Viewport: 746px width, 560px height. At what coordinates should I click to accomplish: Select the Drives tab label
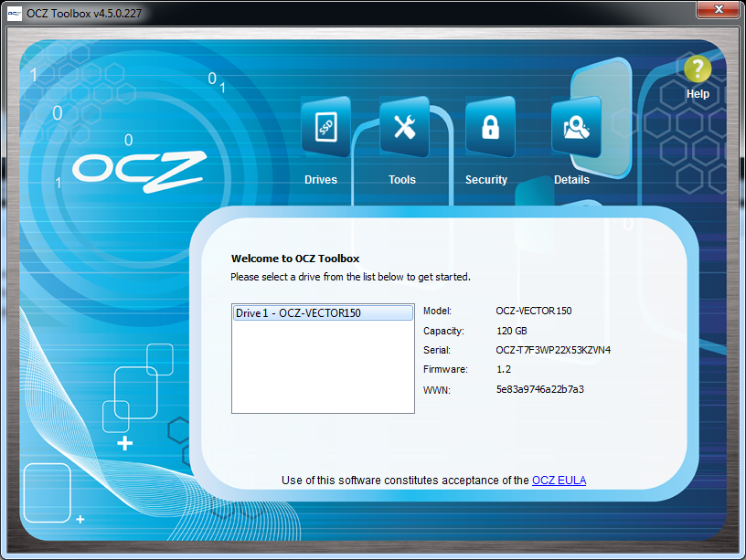(x=321, y=180)
